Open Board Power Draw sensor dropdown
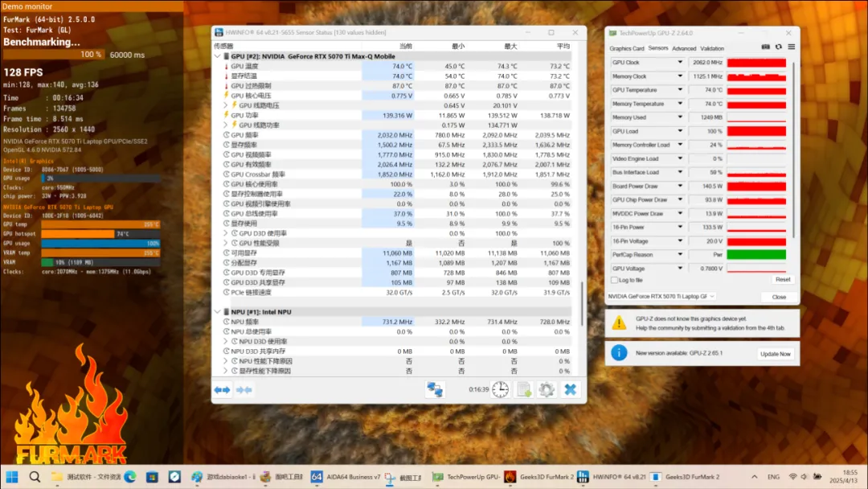This screenshot has width=868, height=489. tap(680, 186)
